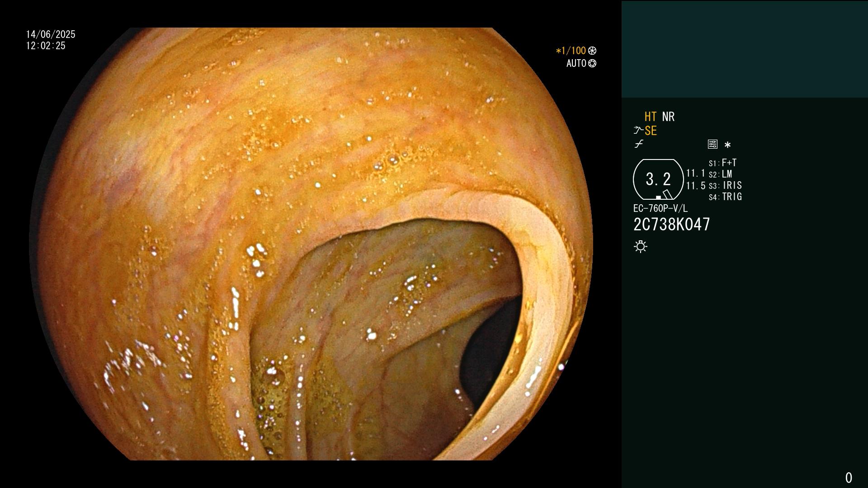Click the serial number 2C738K047
This screenshot has height=488, width=868.
[672, 225]
